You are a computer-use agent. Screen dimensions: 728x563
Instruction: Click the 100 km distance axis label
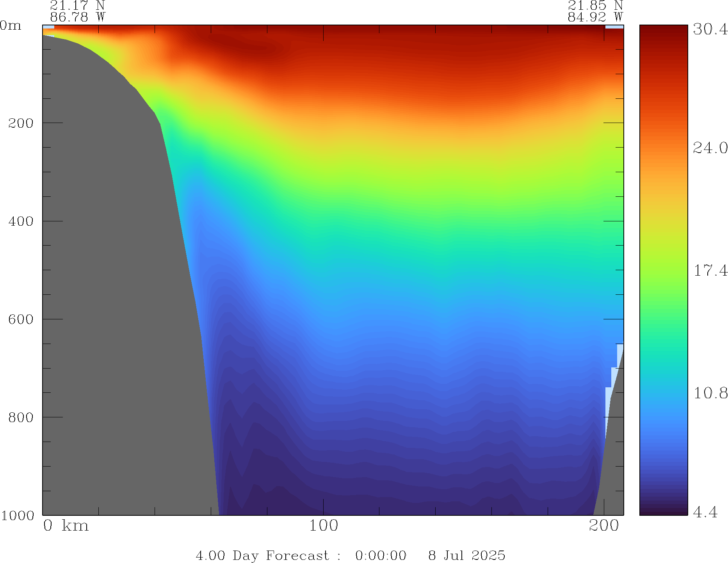pos(324,526)
